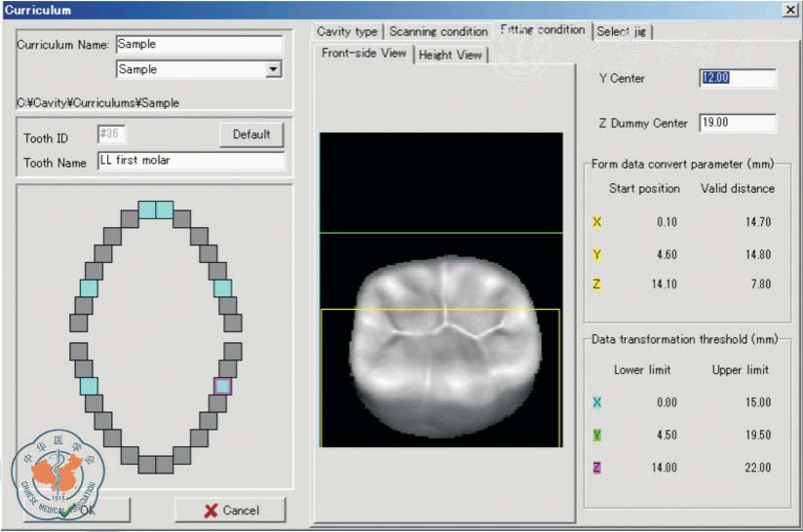This screenshot has height=532, width=803.
Task: Select the Front-side View tab
Action: pos(364,54)
